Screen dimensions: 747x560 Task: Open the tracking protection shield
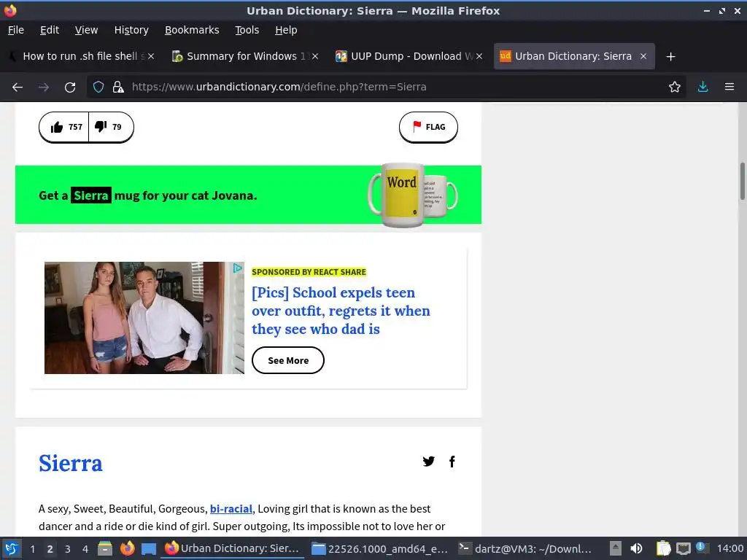click(x=98, y=87)
